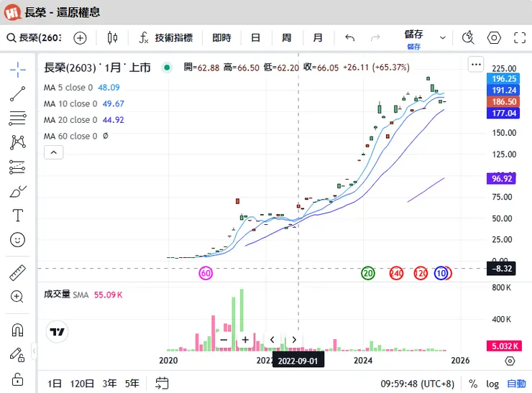Open the forecasting projection tool

[x=18, y=167]
